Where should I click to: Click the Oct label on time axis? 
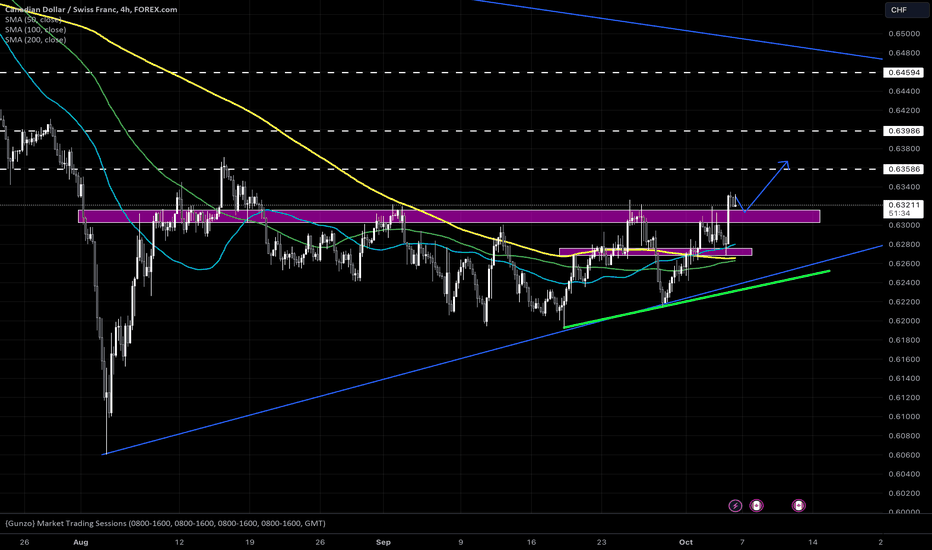coord(686,542)
